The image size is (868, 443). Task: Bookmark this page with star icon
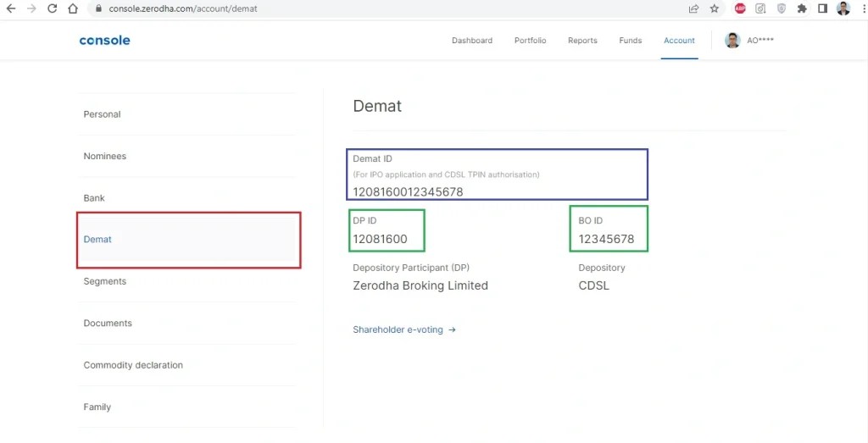pos(714,8)
